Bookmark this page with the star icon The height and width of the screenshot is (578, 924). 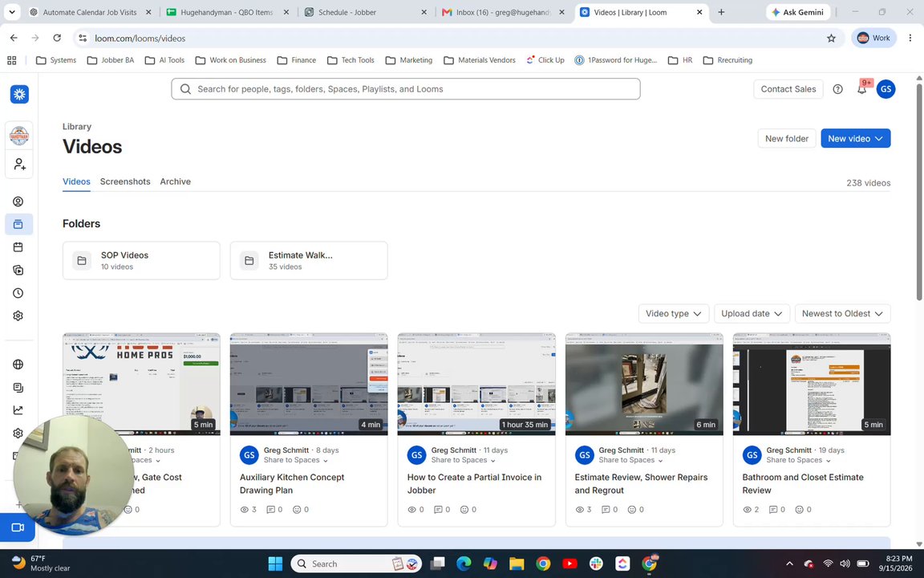[831, 39]
